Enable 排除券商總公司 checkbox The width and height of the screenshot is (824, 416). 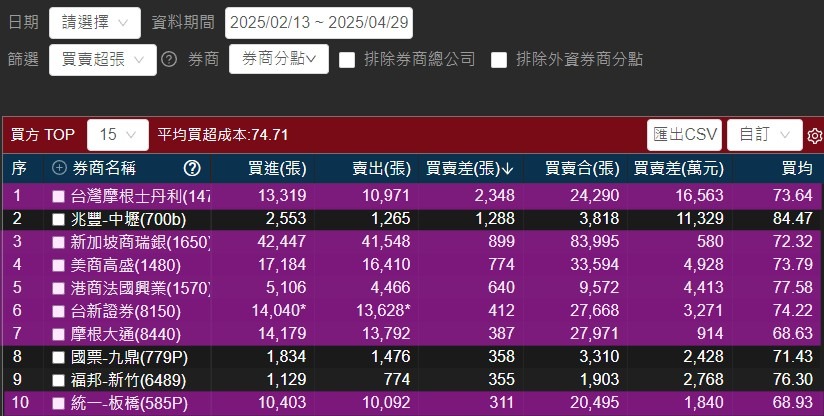(x=347, y=60)
